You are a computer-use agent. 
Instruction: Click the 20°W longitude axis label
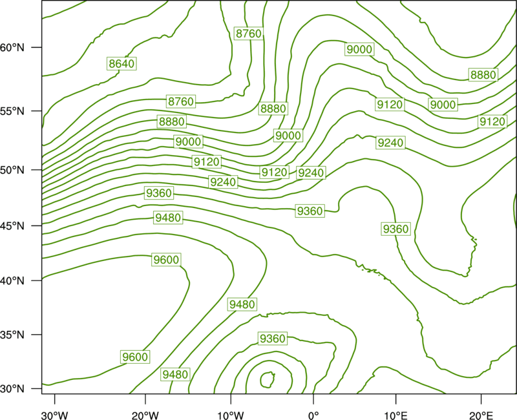pyautogui.click(x=145, y=415)
